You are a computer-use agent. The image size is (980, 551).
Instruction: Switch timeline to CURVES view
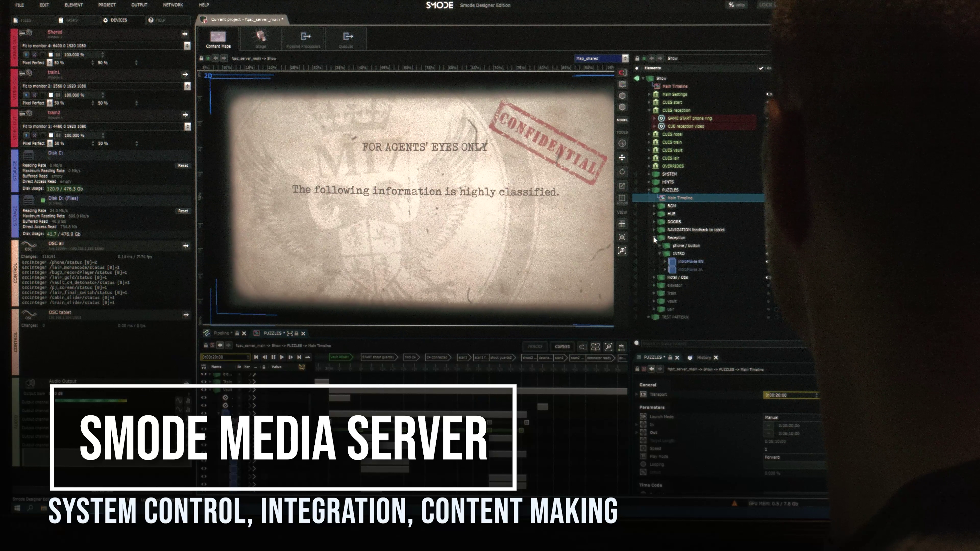coord(562,346)
